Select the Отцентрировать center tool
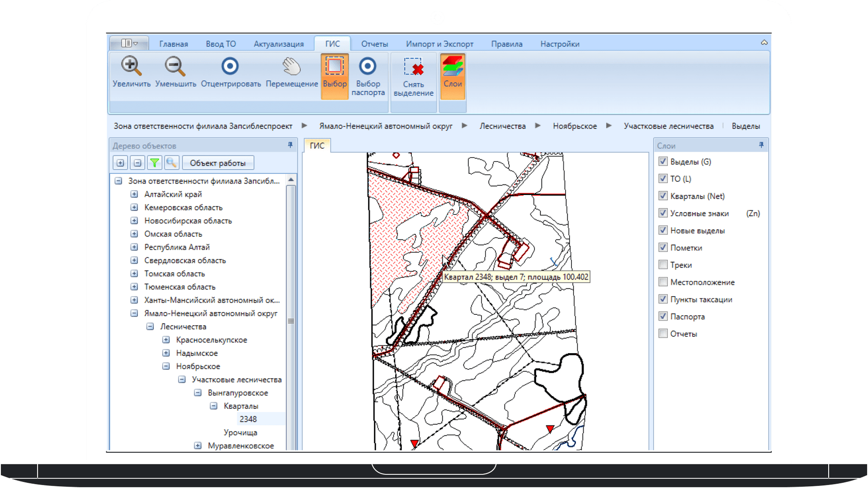 tap(231, 72)
